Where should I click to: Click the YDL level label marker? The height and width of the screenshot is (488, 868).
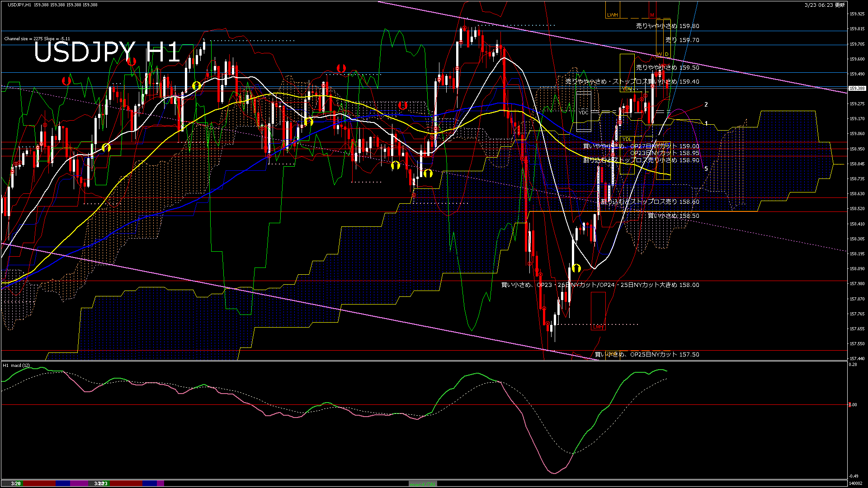627,139
